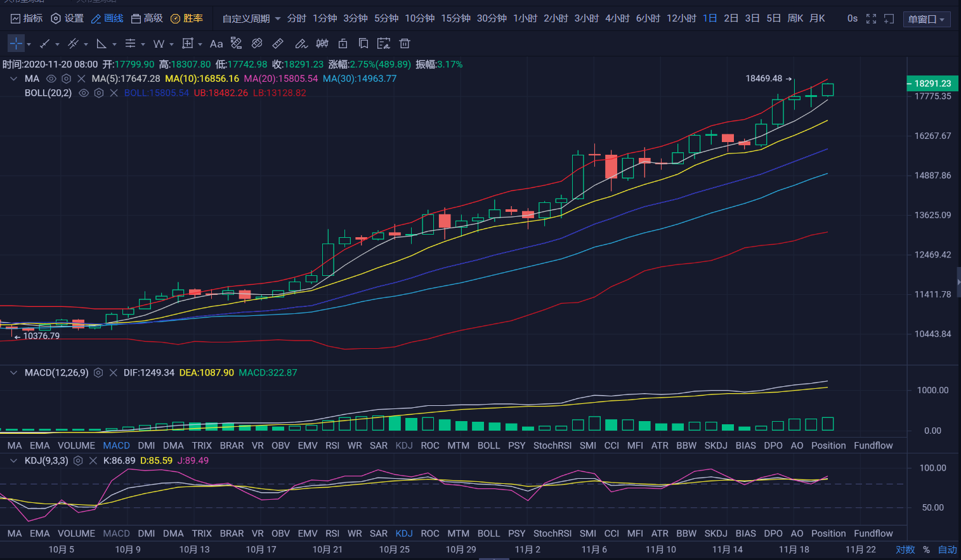This screenshot has width=961, height=560.
Task: Click the bookmark icon in drawing toolbar
Action: point(363,44)
